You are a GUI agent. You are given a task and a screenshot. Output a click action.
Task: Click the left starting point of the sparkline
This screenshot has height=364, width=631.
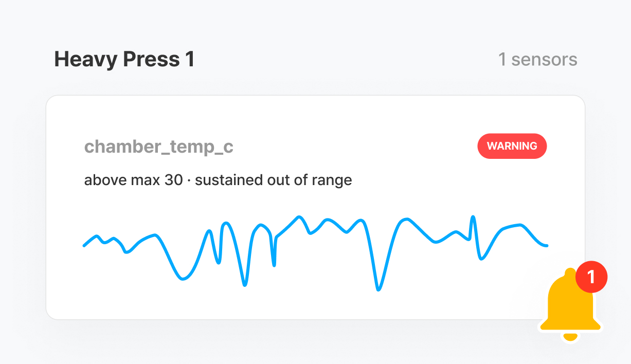point(85,246)
